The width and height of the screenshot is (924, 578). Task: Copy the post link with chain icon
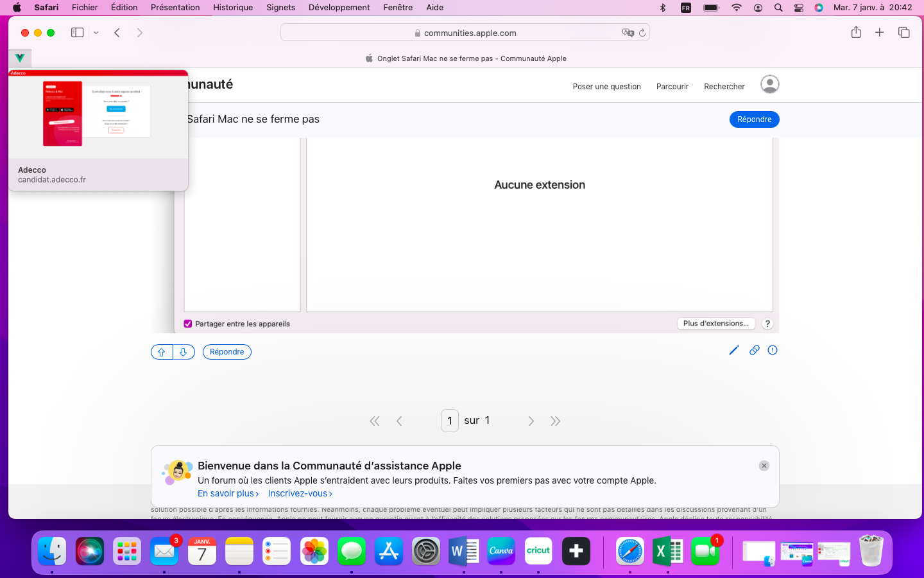pyautogui.click(x=754, y=350)
